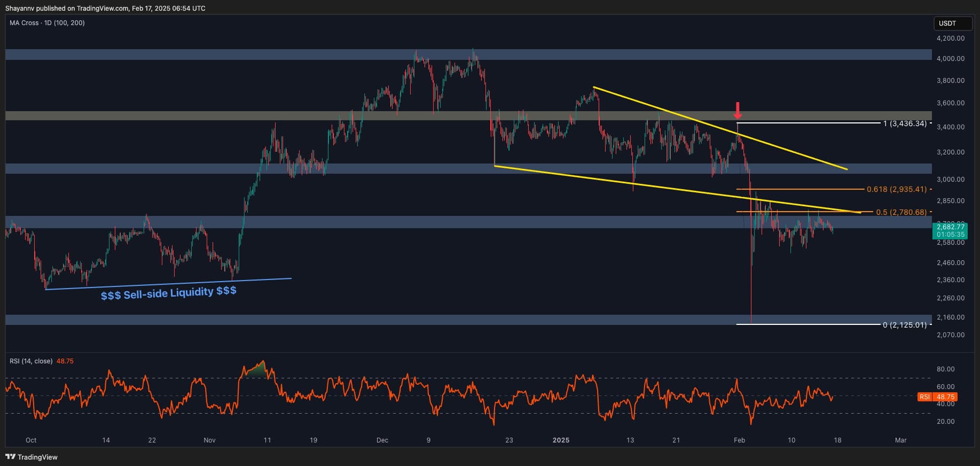The image size is (980, 466).
Task: Click the RSI 60.00 axis label
Action: (x=945, y=387)
